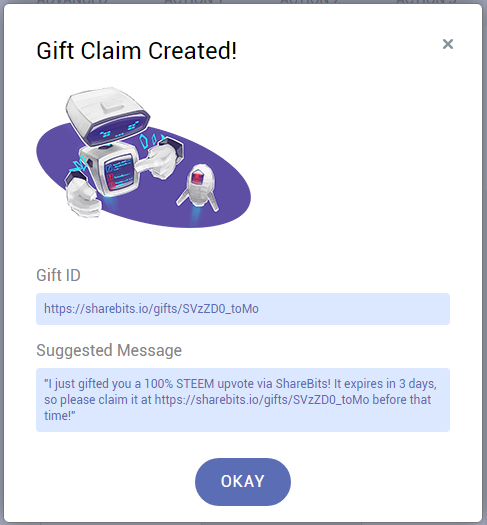The height and width of the screenshot is (525, 487).
Task: Click inside the Suggested Message box
Action: coord(243,400)
